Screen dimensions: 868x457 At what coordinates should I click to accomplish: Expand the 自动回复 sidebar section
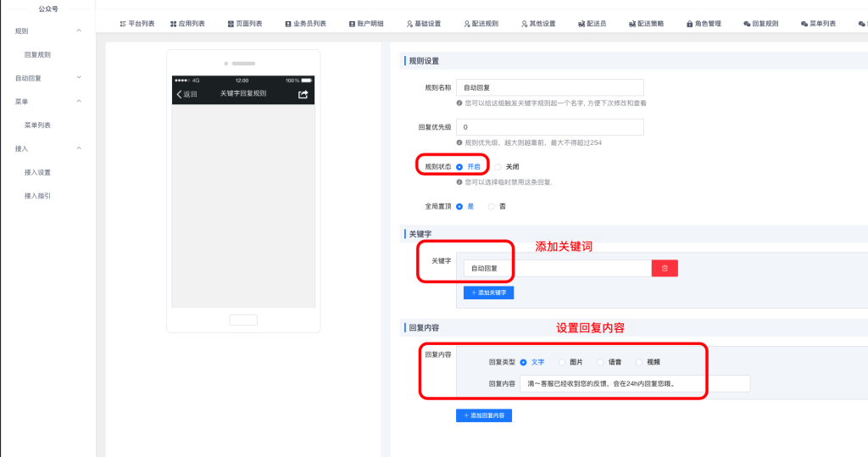pos(79,78)
